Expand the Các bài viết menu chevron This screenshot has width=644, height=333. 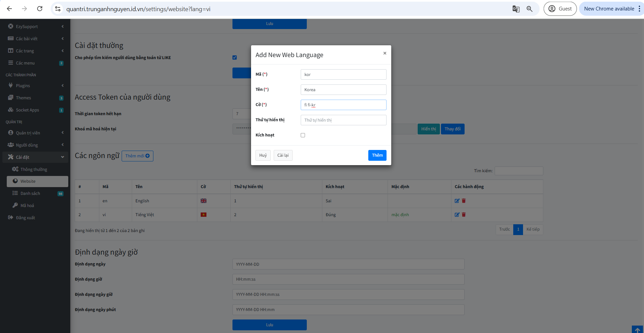[63, 39]
